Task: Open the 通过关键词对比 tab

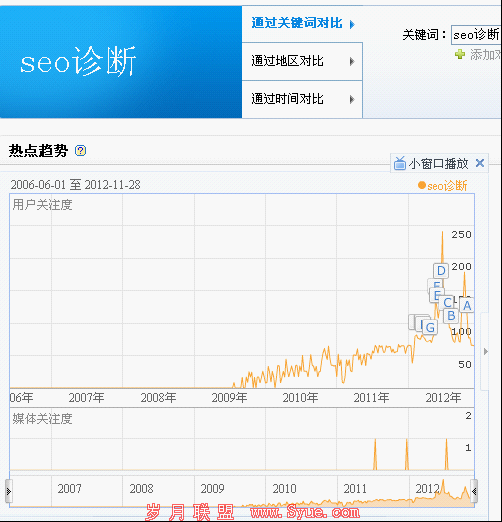Action: tap(297, 23)
